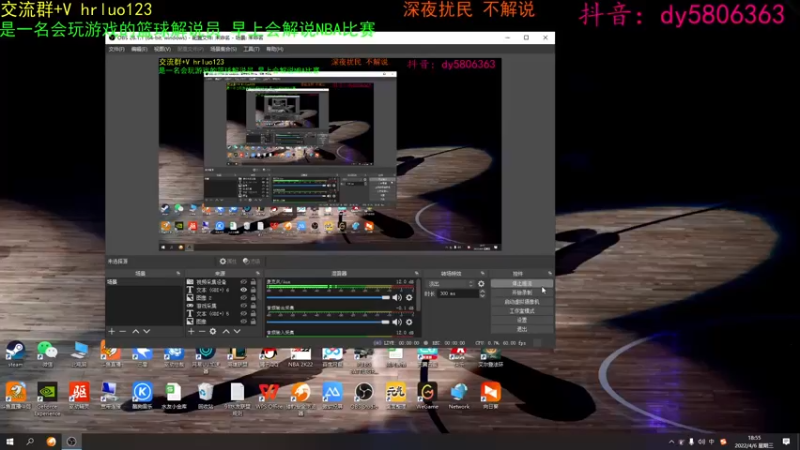Viewport: 800px width, 450px height.
Task: Toggle visibility of 文本 (GDI+) 5 source
Action: pyautogui.click(x=243, y=313)
